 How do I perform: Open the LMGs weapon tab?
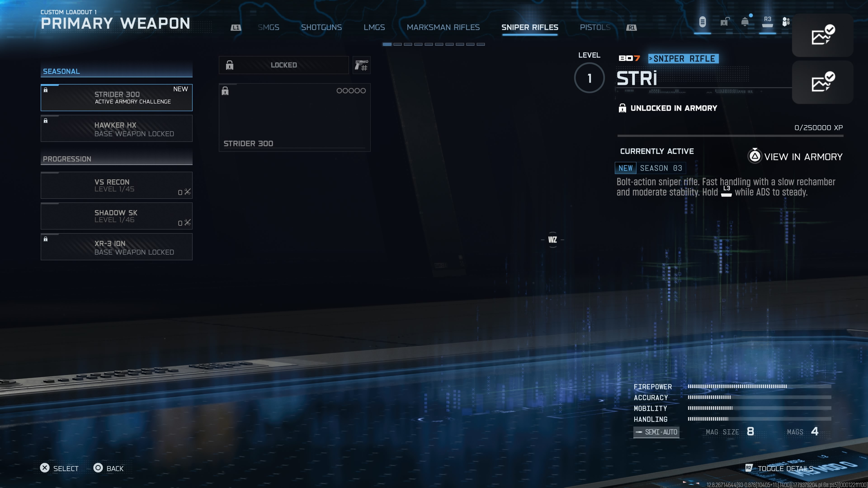tap(374, 27)
